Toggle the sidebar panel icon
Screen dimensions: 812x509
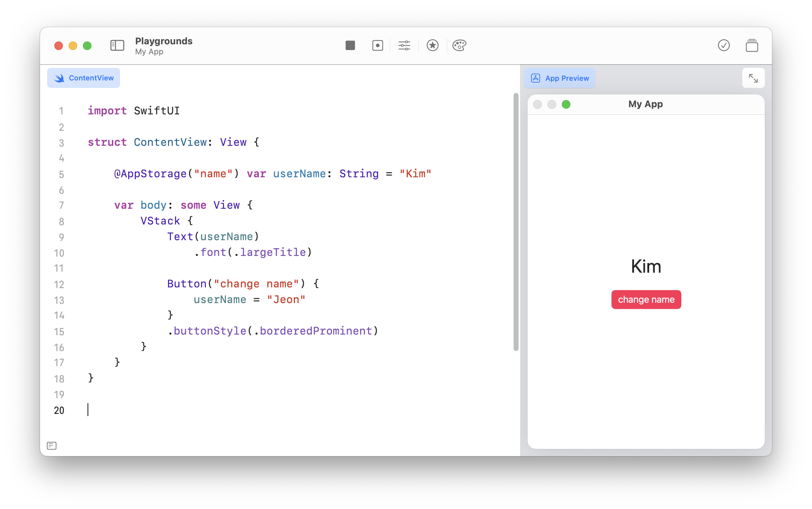click(117, 45)
